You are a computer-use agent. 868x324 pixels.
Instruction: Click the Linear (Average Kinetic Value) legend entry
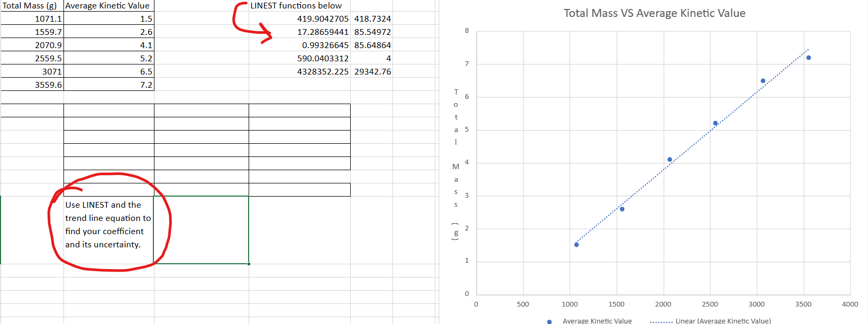pyautogui.click(x=710, y=321)
